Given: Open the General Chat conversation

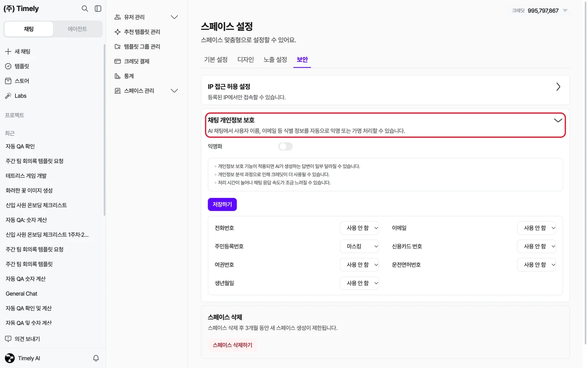Looking at the screenshot, I should click(21, 294).
